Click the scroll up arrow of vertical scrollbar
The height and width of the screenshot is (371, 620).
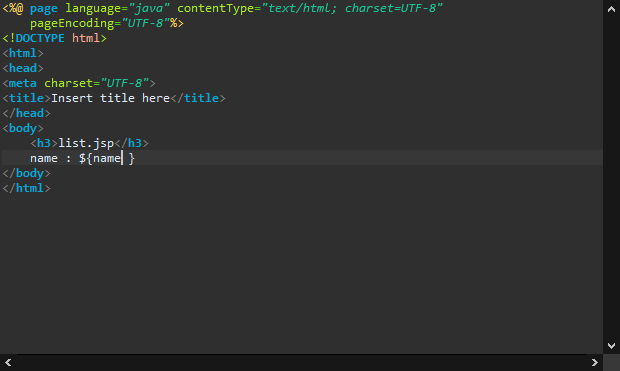point(611,9)
